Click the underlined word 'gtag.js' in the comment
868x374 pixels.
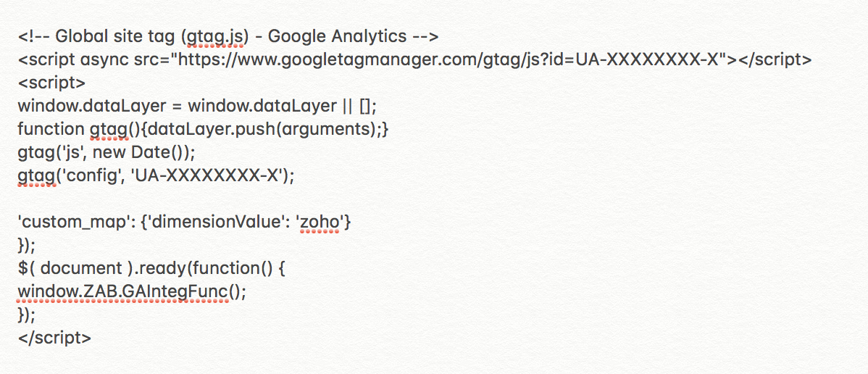tap(228, 36)
